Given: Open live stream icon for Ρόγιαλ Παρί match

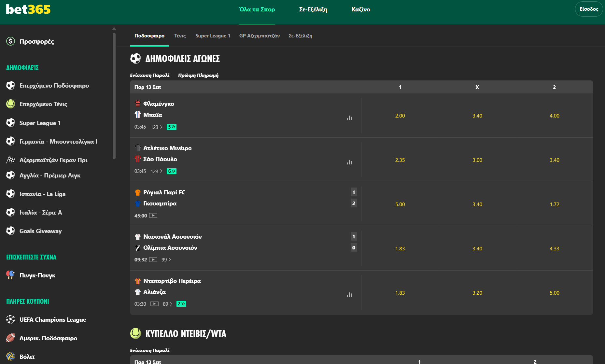Looking at the screenshot, I should click(153, 215).
